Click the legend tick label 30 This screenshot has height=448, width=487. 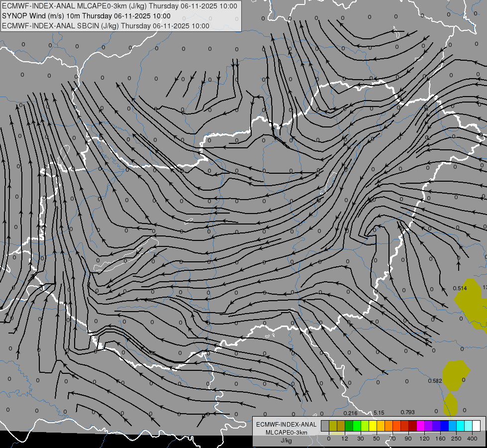point(361,439)
